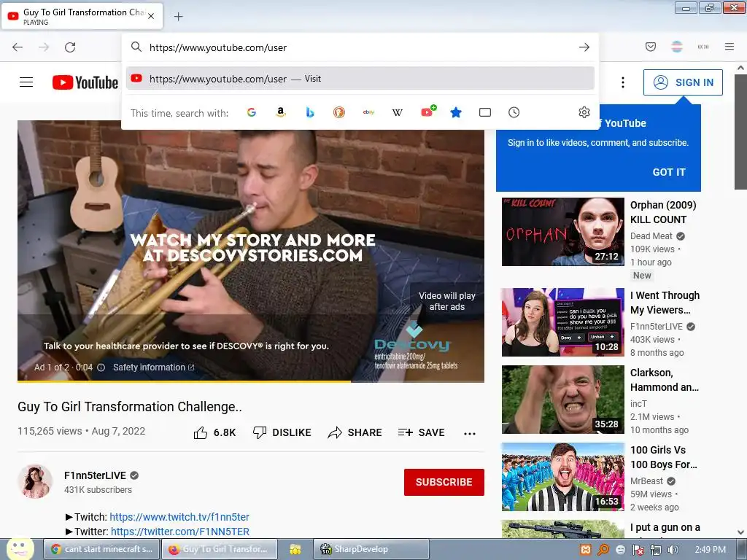Open the F1nn5terLIVE channel avatar
Screen dimensions: 747x560
tap(35, 481)
